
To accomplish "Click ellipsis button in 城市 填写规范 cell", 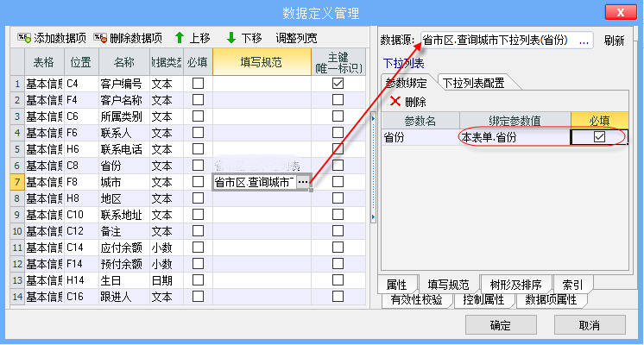I will click(x=303, y=182).
